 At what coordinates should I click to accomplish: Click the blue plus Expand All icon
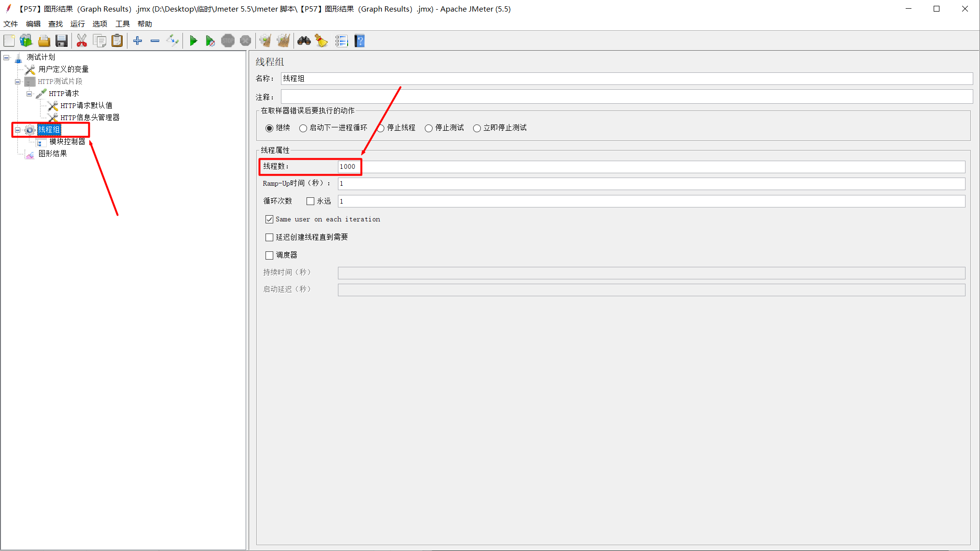[138, 41]
